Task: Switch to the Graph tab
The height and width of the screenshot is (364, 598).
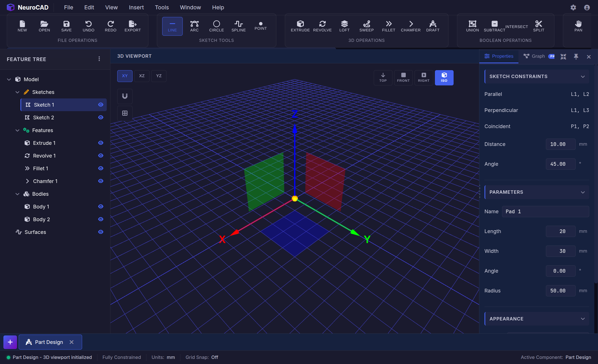Action: pyautogui.click(x=538, y=56)
